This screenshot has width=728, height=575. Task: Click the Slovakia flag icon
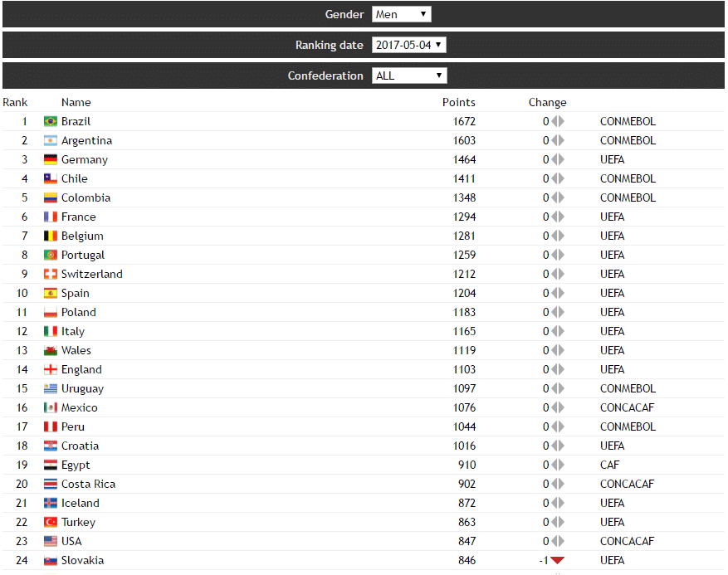[50, 560]
